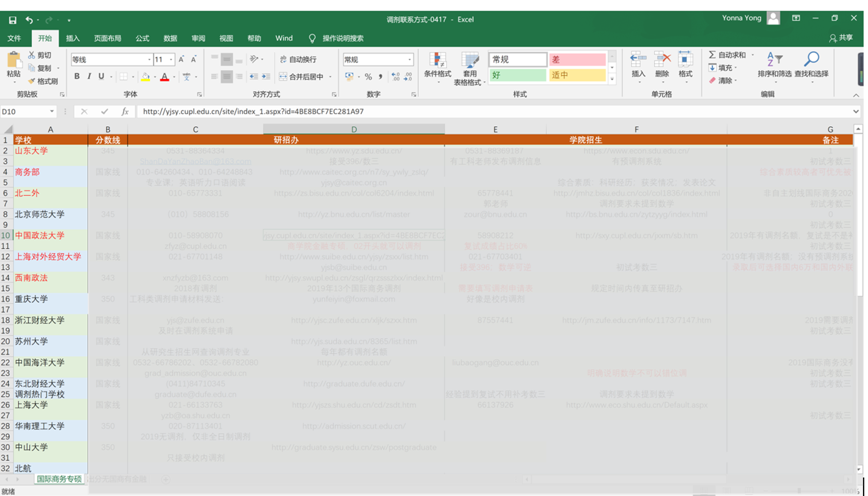Viewport: 868px width, 496px height.
Task: Increase the decimal places
Action: click(x=396, y=77)
